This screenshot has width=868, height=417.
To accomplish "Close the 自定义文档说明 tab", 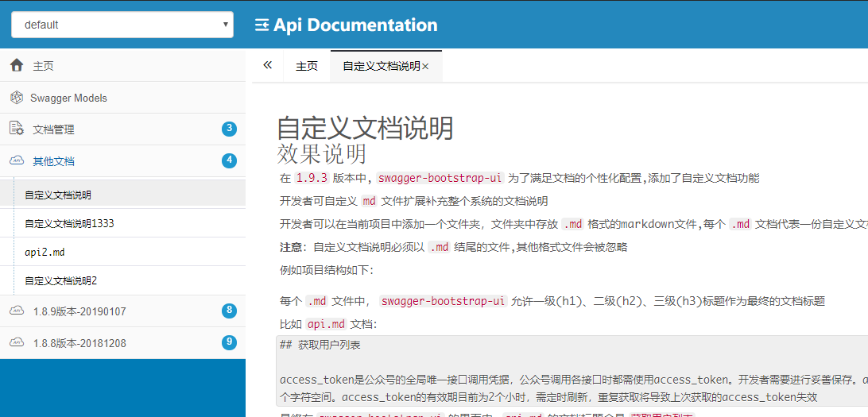I will point(425,67).
